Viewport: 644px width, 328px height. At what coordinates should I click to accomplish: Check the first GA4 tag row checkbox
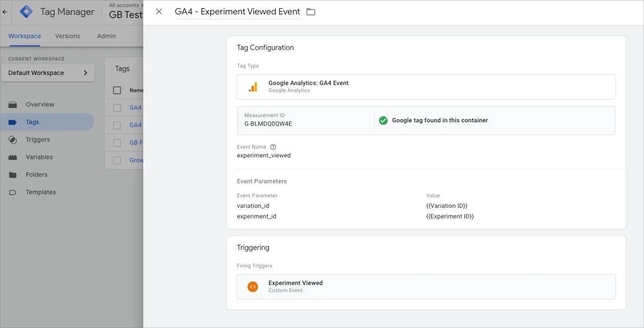point(117,107)
